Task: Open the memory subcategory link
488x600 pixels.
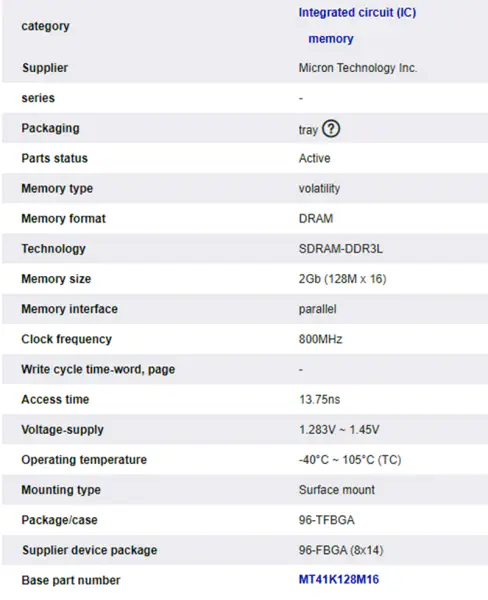Action: tap(331, 39)
